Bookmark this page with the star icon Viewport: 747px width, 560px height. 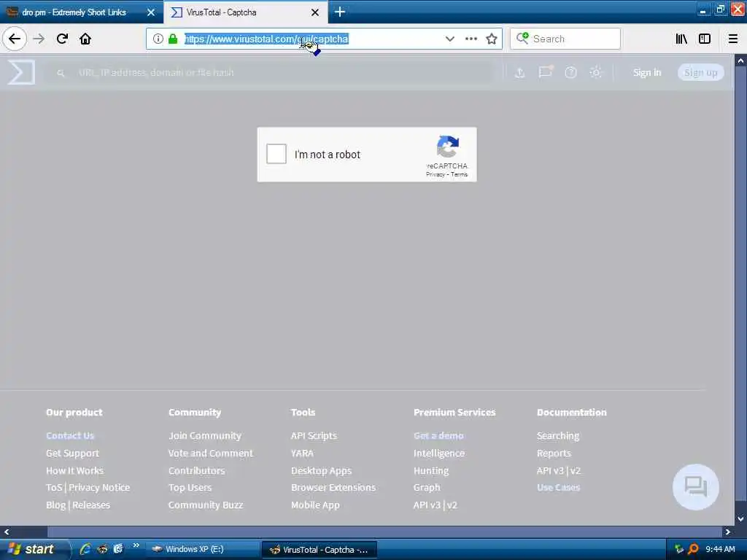tap(492, 39)
